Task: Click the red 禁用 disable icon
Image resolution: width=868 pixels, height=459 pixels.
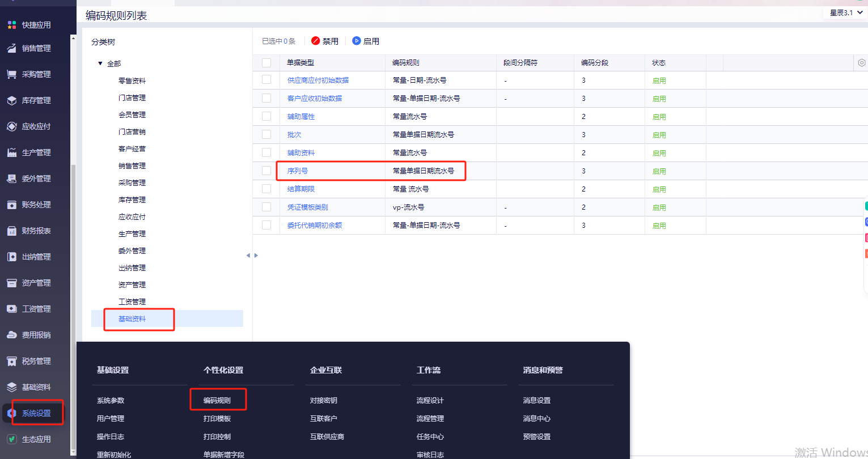Action: click(316, 41)
